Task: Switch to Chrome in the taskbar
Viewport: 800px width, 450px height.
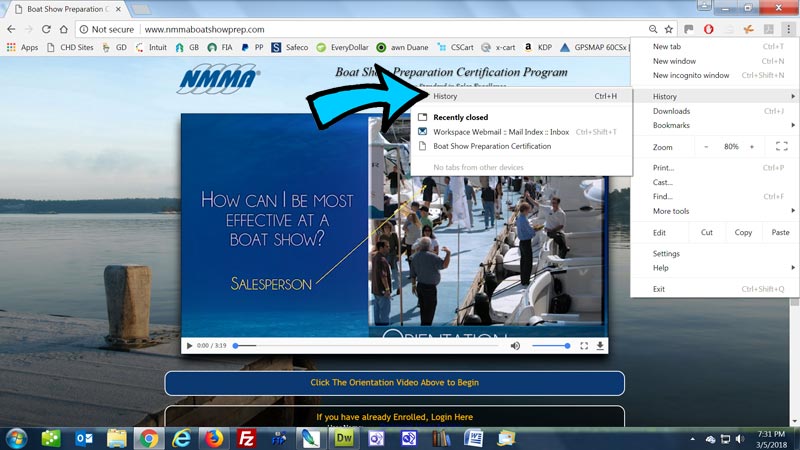Action: pos(149,438)
